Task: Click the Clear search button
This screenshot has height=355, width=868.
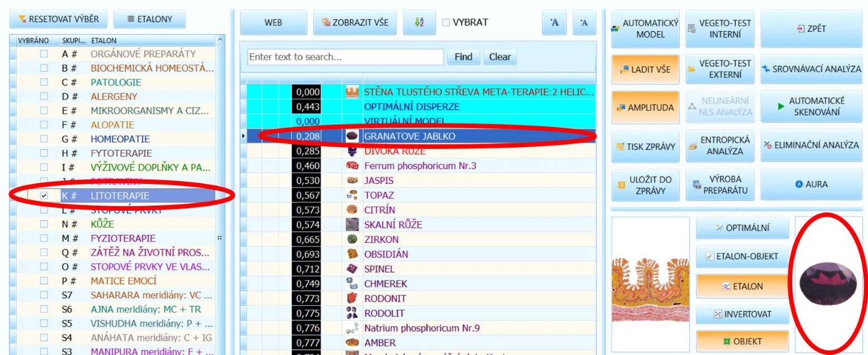Action: tap(500, 57)
